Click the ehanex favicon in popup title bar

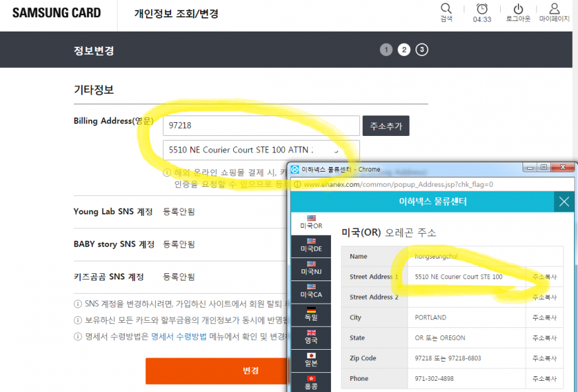pyautogui.click(x=295, y=170)
